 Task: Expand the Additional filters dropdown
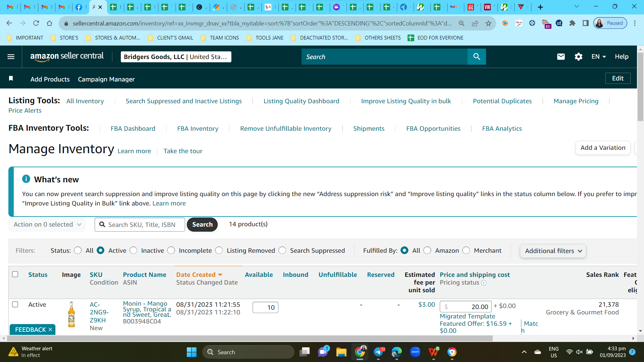coord(553,251)
